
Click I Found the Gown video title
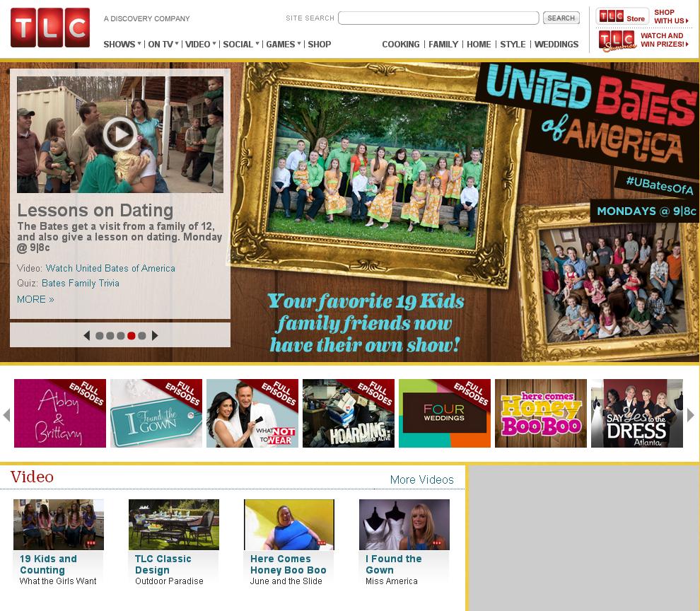(393, 564)
